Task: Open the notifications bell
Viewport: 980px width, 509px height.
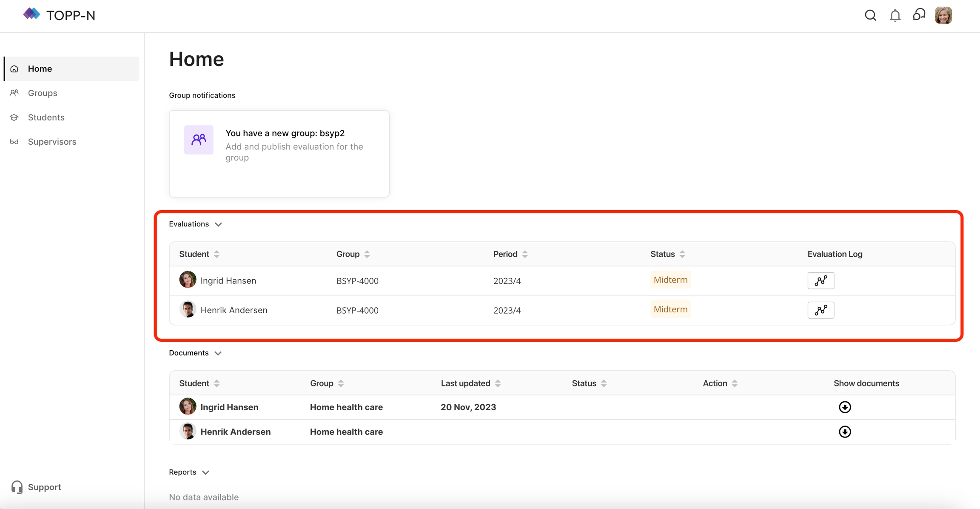Action: coord(895,16)
